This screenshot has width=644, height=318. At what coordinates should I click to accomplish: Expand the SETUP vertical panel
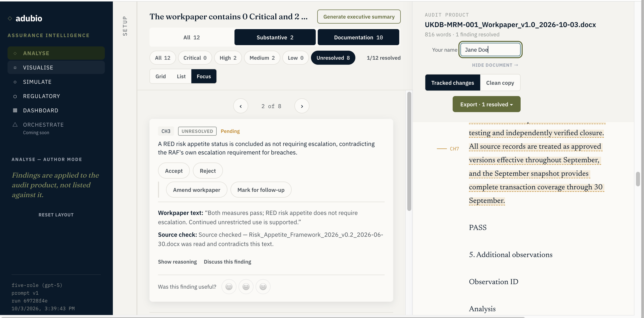(125, 26)
